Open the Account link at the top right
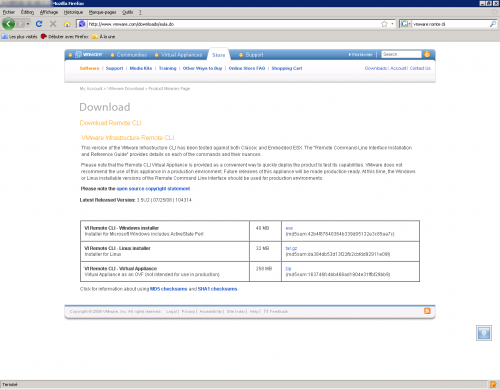 click(398, 68)
